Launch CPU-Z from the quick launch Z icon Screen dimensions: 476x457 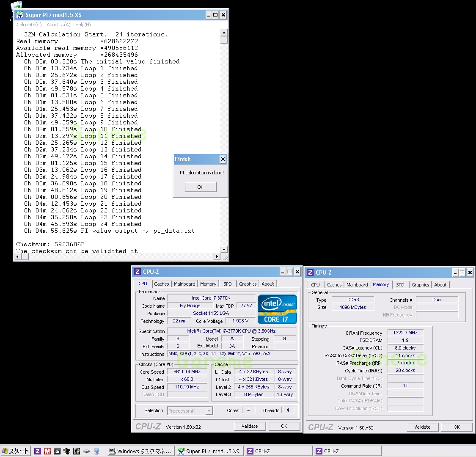[x=38, y=451]
